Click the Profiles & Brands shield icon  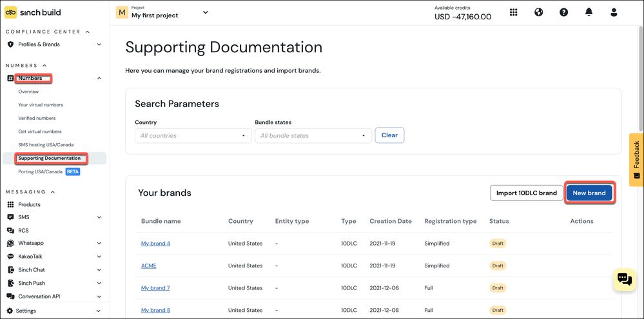tap(11, 44)
